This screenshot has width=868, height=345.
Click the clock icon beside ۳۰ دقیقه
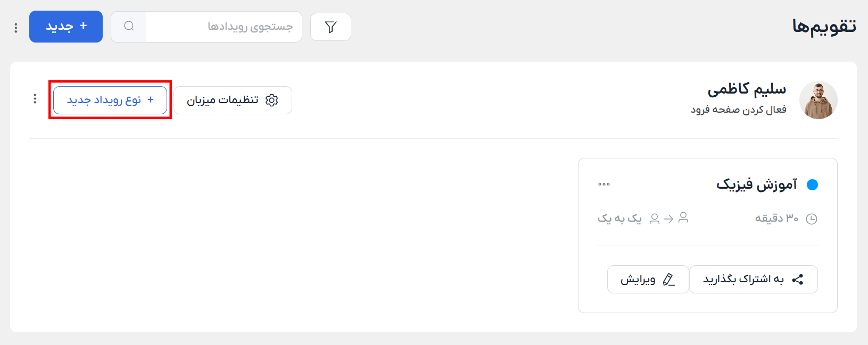pos(812,218)
